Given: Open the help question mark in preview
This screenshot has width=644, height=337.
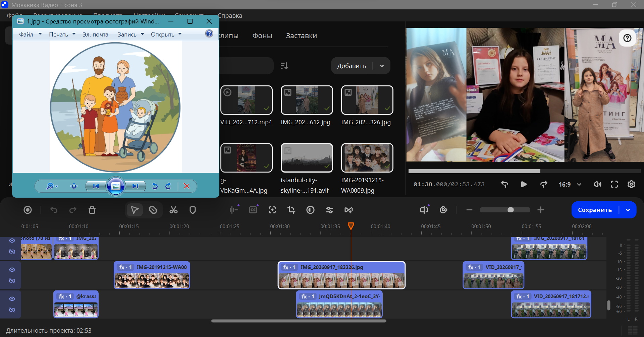Looking at the screenshot, I should point(627,38).
